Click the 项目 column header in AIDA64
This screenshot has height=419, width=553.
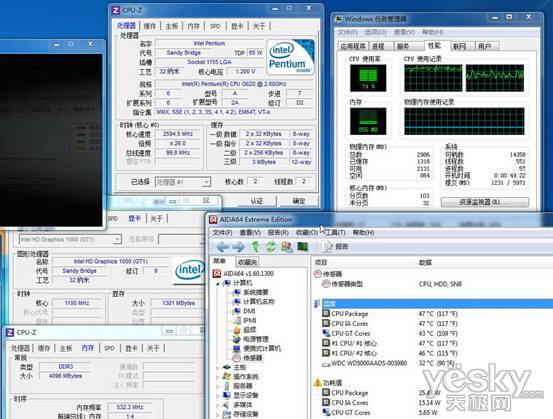tap(321, 262)
